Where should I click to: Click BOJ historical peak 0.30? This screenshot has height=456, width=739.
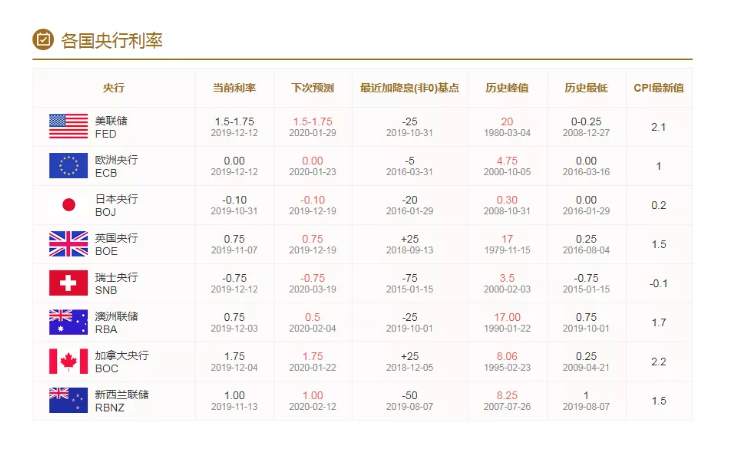pyautogui.click(x=507, y=200)
